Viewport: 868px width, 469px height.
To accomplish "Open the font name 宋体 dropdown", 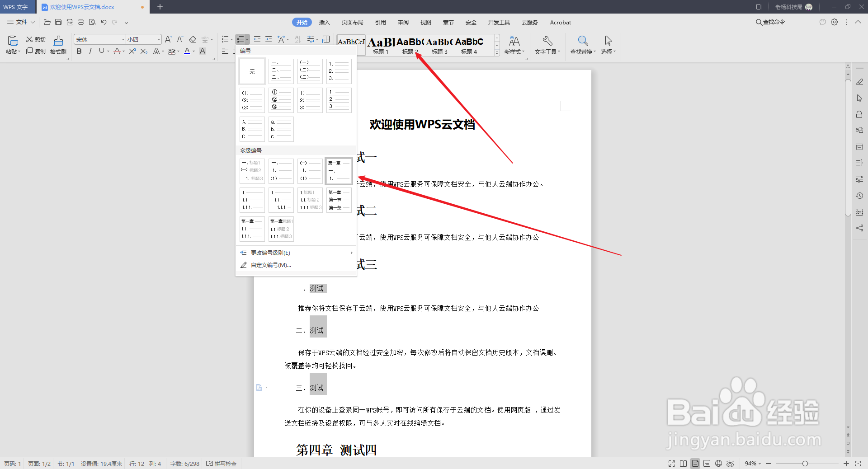I will click(123, 40).
